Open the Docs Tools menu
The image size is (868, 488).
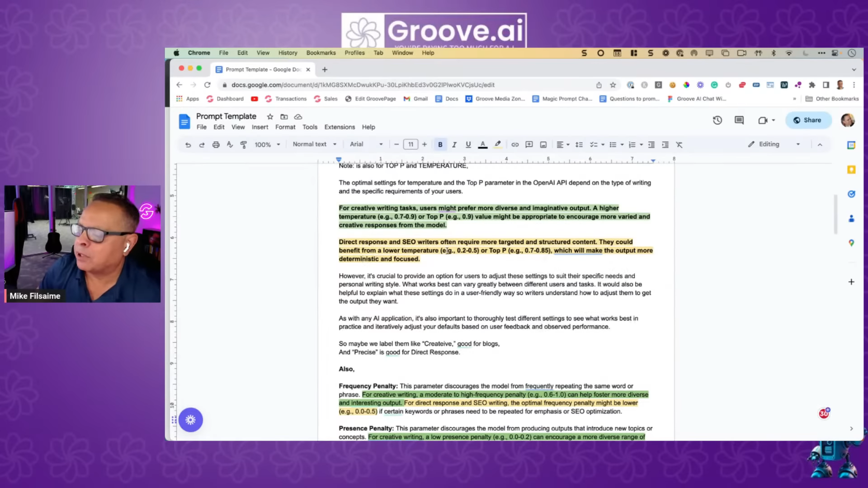click(310, 127)
